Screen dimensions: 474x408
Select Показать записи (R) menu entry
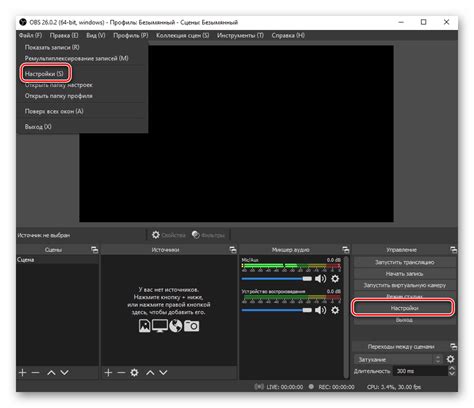point(52,47)
